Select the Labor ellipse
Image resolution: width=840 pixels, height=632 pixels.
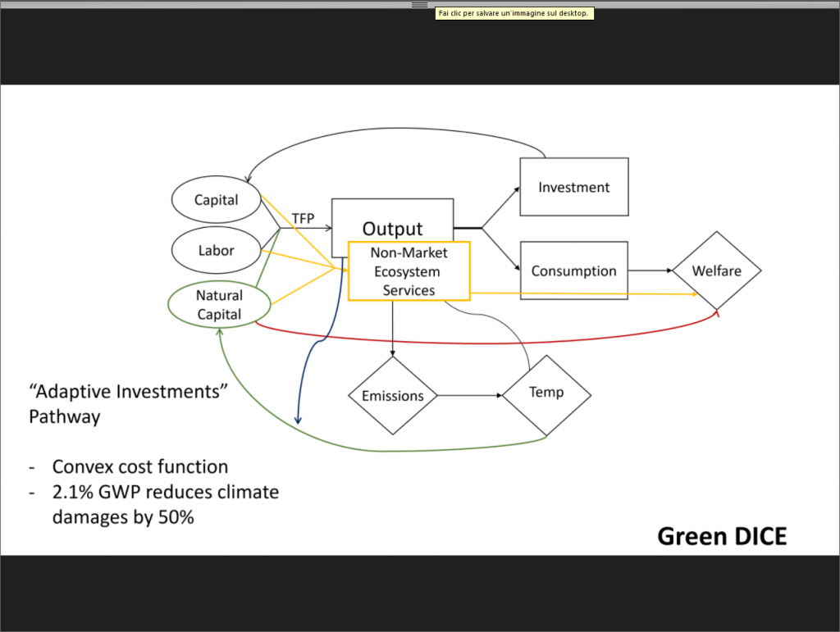click(x=217, y=251)
